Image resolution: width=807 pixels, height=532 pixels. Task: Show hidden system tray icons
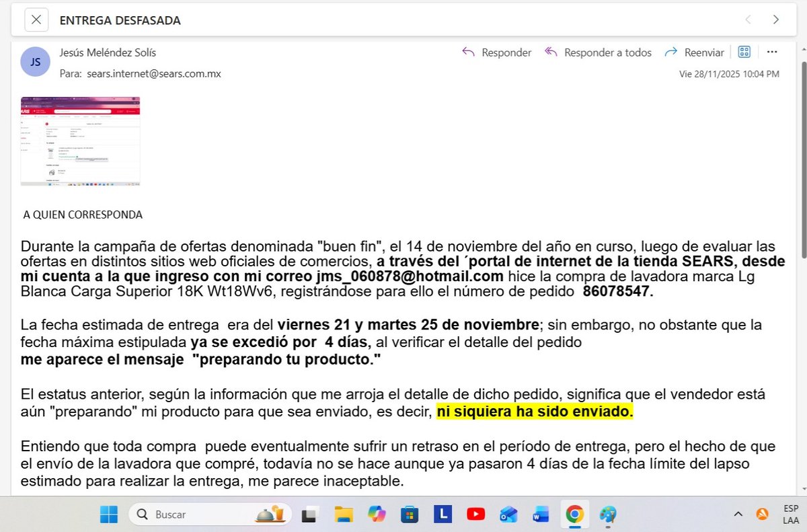pyautogui.click(x=738, y=515)
